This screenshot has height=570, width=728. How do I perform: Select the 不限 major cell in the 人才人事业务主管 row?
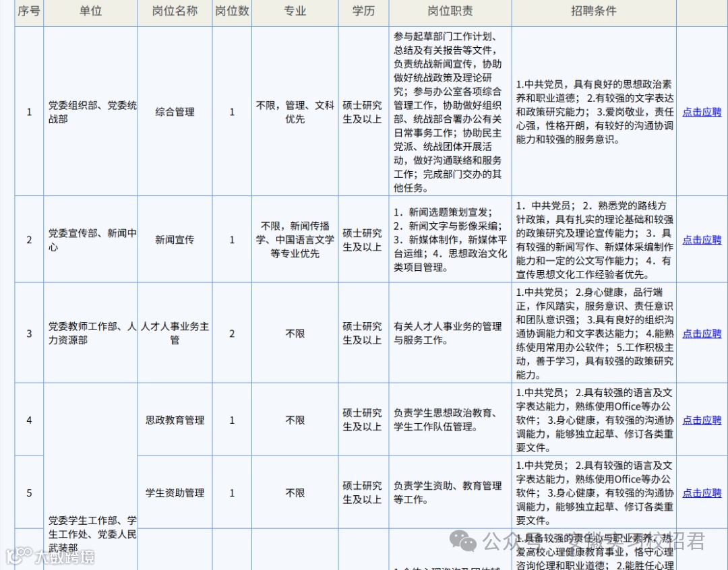295,334
